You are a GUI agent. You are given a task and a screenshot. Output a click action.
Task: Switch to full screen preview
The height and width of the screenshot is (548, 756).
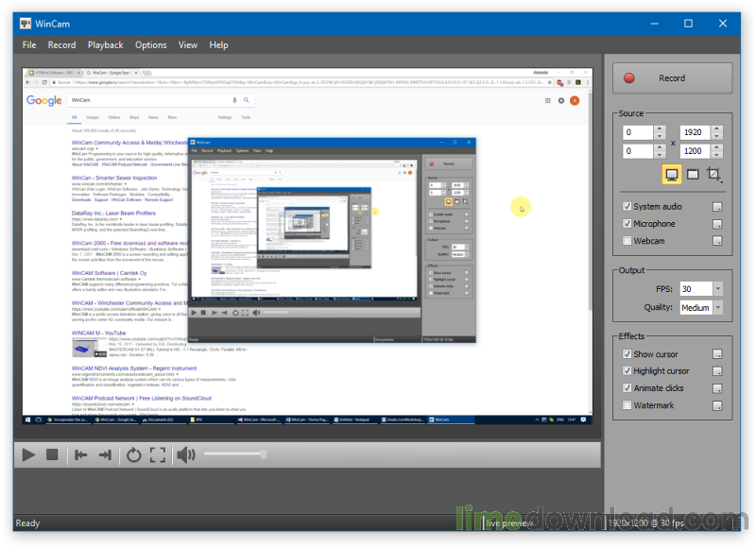point(158,455)
